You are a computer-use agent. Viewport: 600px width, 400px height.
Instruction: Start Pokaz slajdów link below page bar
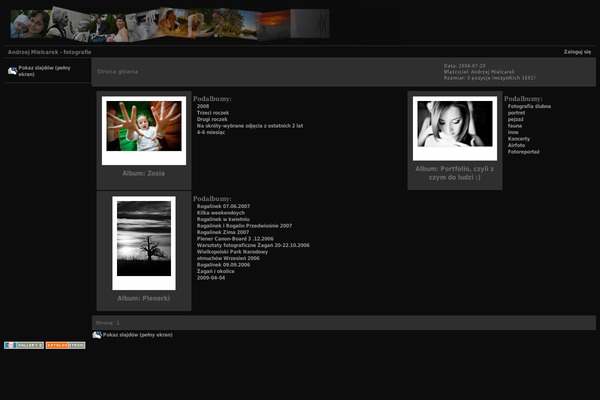137,335
